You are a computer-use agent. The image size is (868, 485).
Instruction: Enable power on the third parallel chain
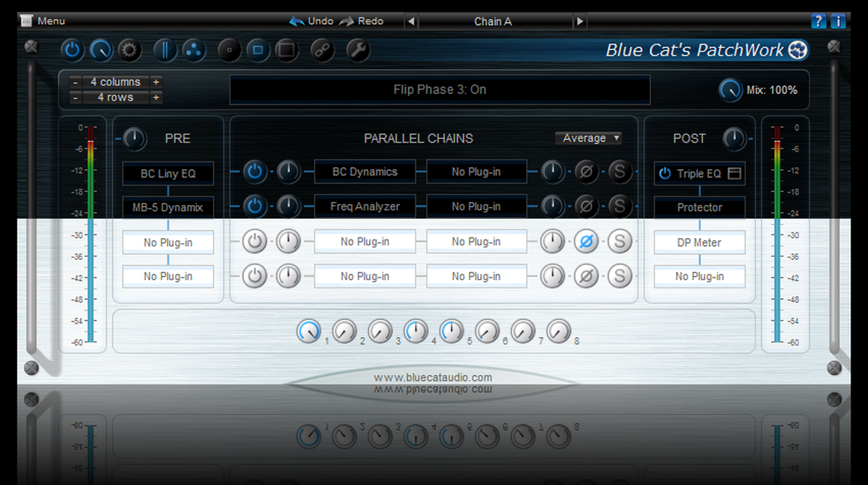(254, 242)
